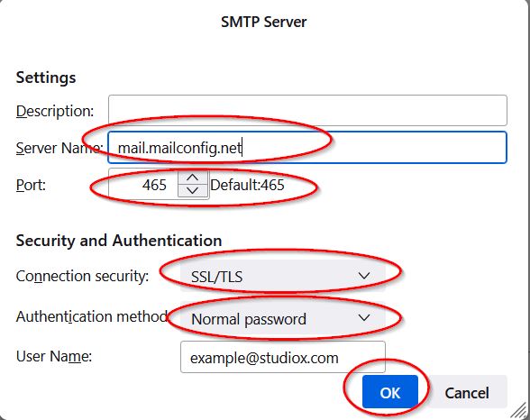Screen dimensions: 530x420
Task: Focus the empty Description field
Action: [x=307, y=111]
